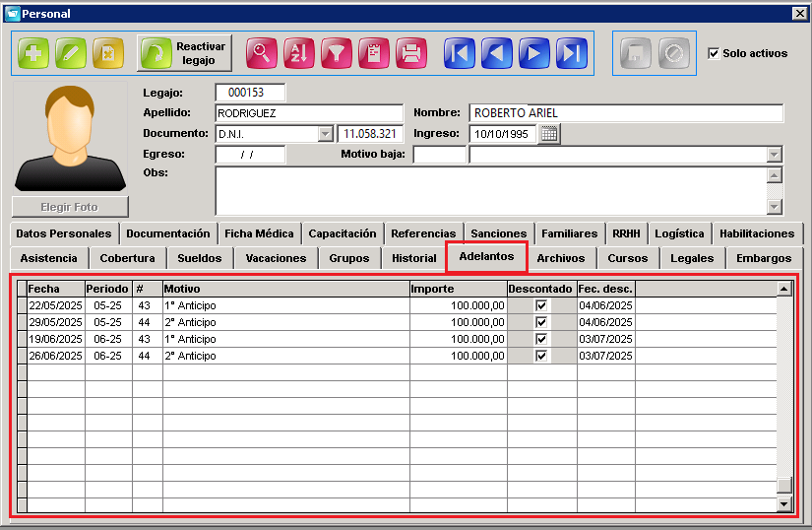812x530 pixels.
Task: Click the Elegir Foto button
Action: click(x=70, y=207)
